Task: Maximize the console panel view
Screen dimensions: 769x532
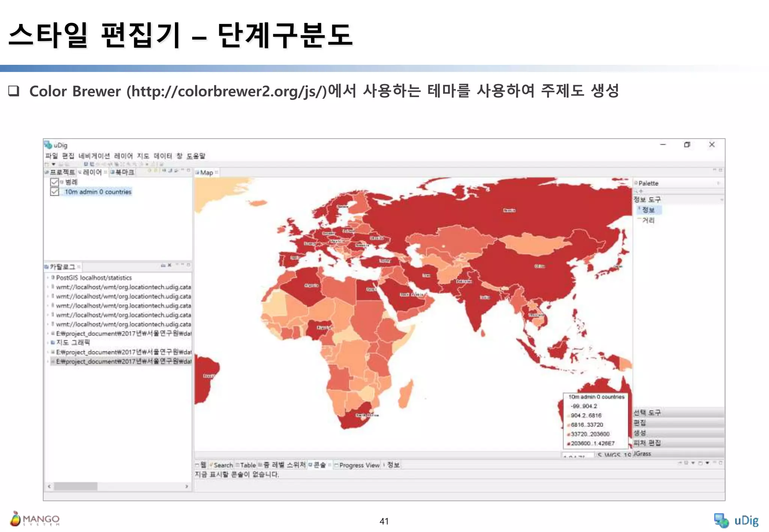Action: pos(721,463)
